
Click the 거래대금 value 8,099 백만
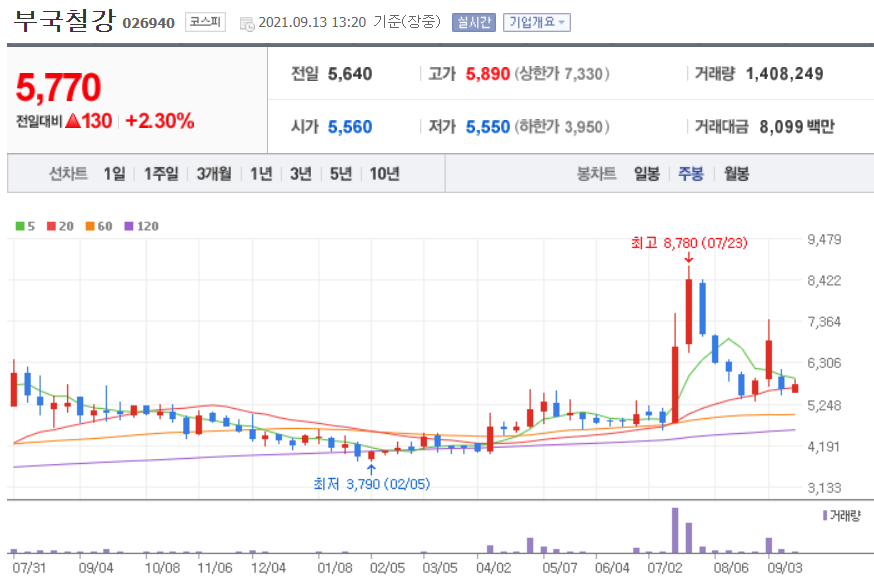(x=797, y=127)
